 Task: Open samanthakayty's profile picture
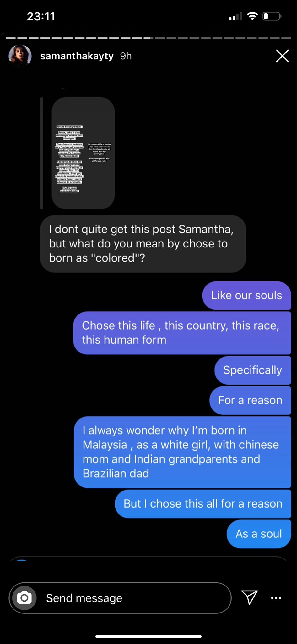(20, 56)
